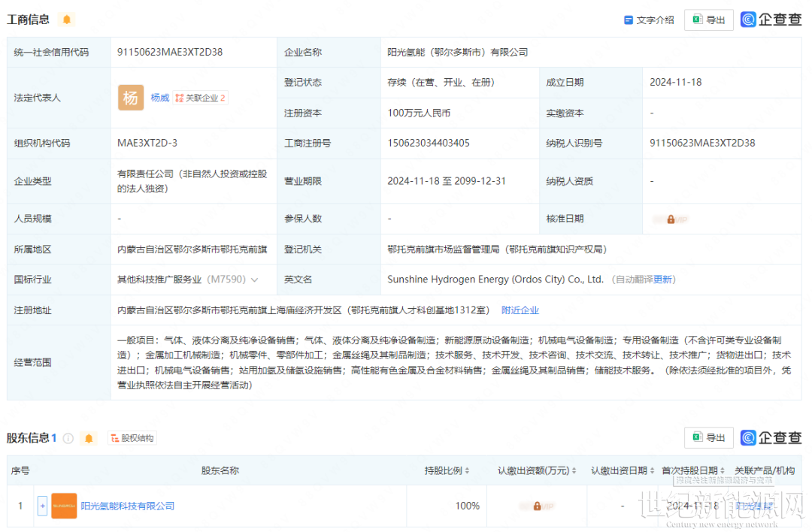The height and width of the screenshot is (532, 812).
Task: Open the 文字介绍 text introduction
Action: click(649, 20)
